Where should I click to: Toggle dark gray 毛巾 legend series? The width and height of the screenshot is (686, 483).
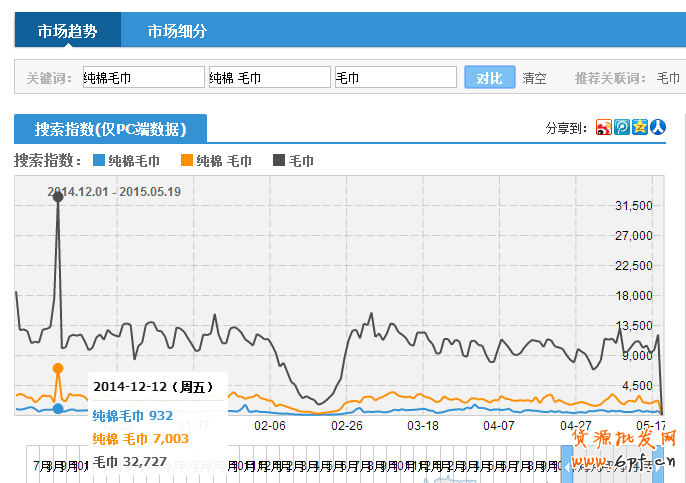(x=293, y=160)
